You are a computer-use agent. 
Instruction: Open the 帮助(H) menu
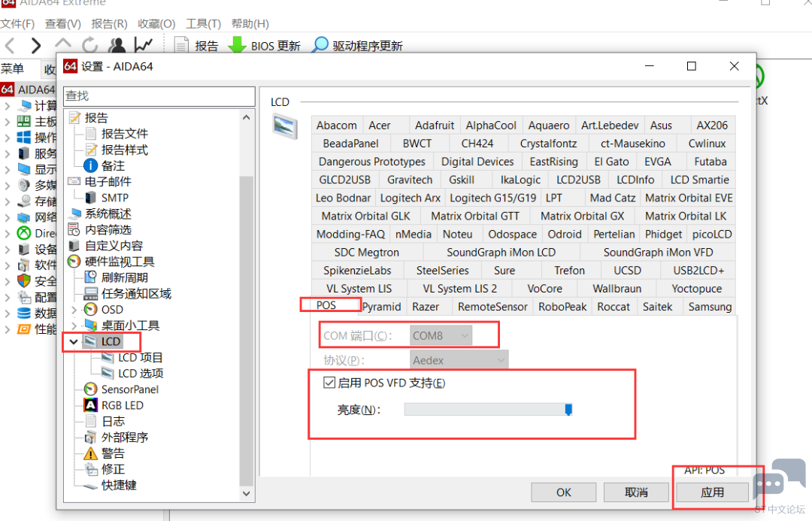click(250, 24)
